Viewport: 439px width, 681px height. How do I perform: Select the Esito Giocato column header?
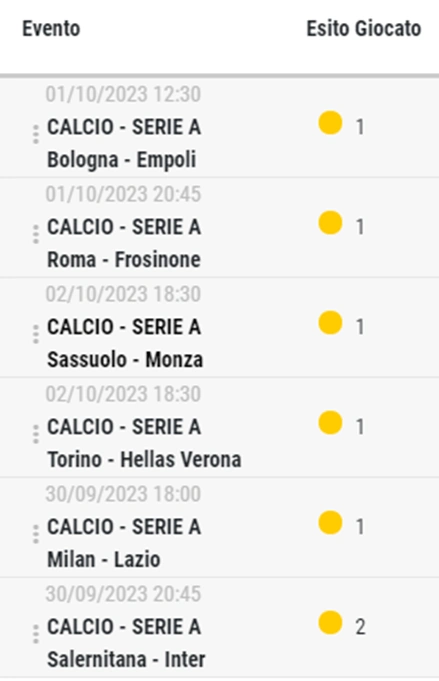364,29
